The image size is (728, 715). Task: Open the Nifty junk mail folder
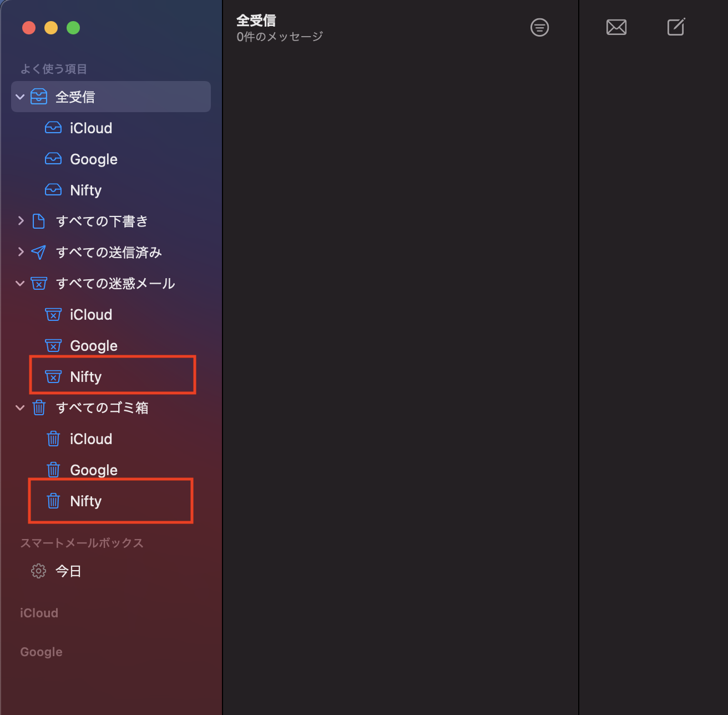[x=85, y=377]
